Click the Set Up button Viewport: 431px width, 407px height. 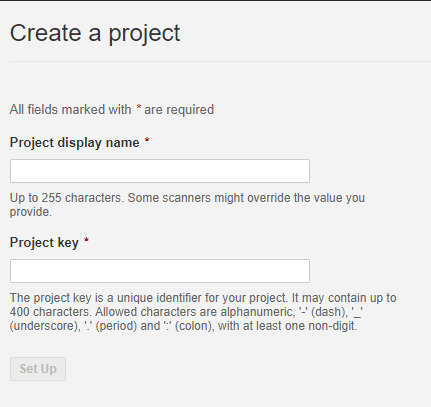tap(38, 369)
